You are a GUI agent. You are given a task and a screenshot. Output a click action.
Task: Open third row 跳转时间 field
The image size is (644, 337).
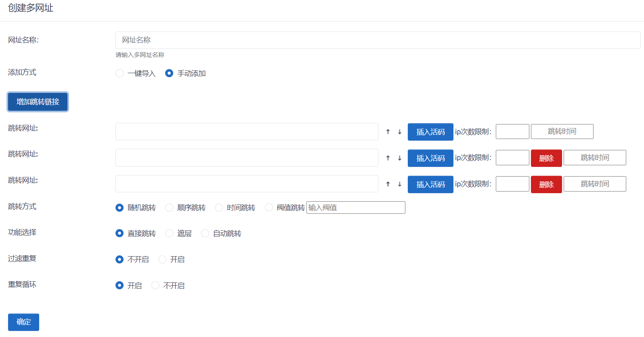[595, 184]
